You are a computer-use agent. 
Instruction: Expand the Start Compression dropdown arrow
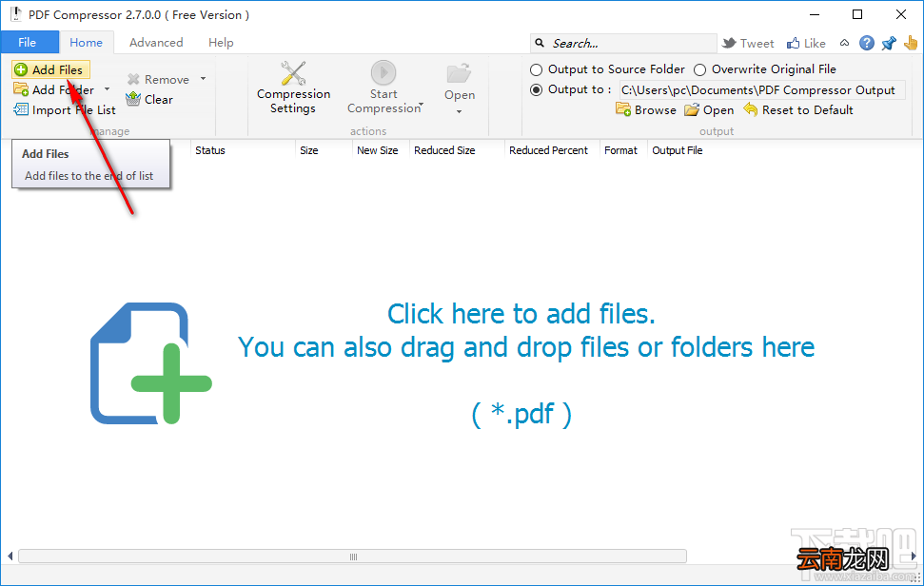[x=421, y=104]
